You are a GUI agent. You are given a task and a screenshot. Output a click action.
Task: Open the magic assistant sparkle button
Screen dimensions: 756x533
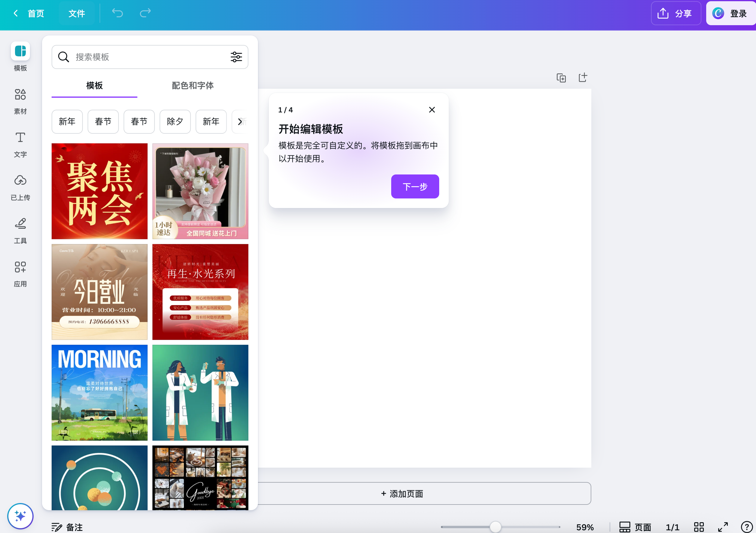pos(20,516)
